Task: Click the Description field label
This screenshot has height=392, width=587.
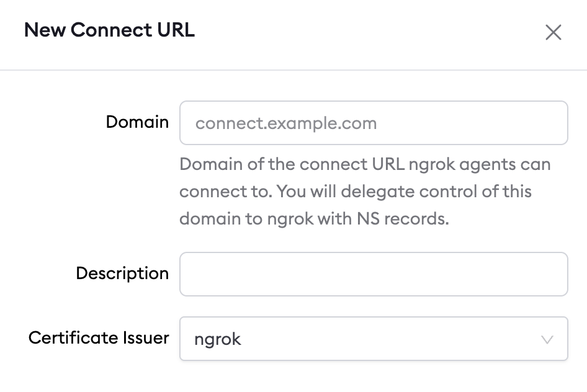Action: point(122,274)
